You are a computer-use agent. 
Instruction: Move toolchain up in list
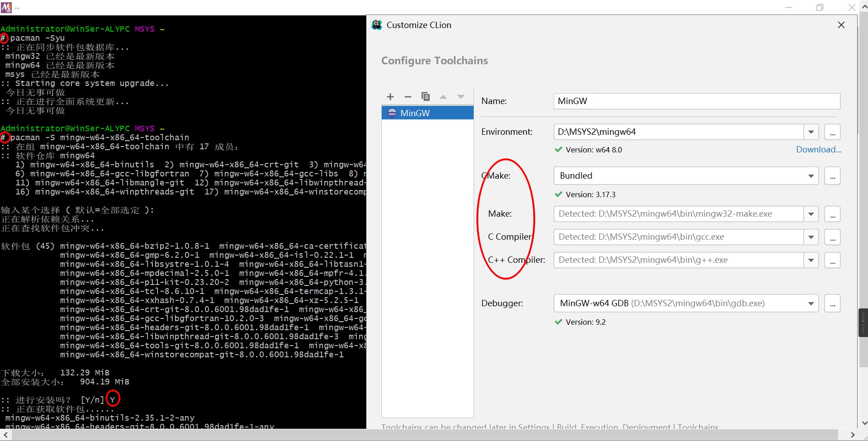point(443,96)
